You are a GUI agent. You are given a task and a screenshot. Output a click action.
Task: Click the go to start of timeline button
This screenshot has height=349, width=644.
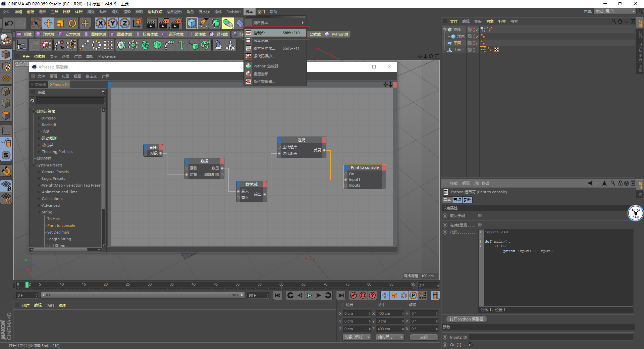pyautogui.click(x=277, y=295)
